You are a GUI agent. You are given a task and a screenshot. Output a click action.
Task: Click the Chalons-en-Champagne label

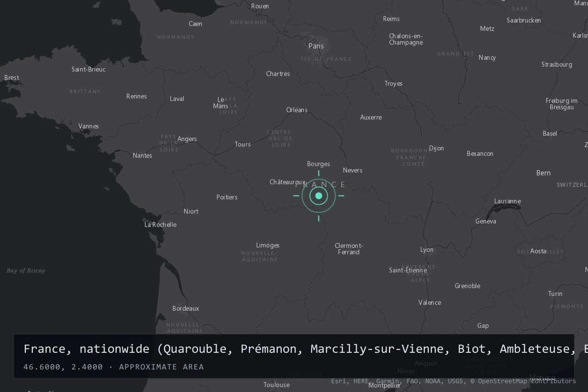click(x=406, y=39)
